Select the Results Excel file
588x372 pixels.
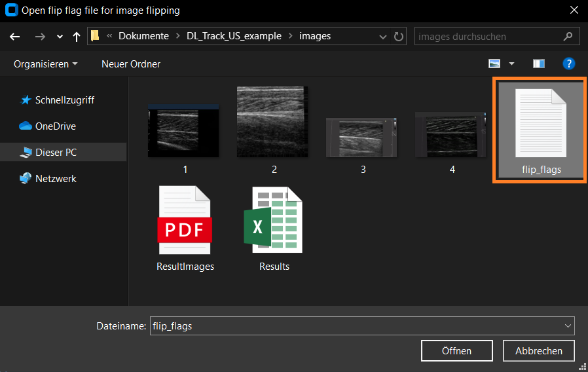click(x=274, y=229)
